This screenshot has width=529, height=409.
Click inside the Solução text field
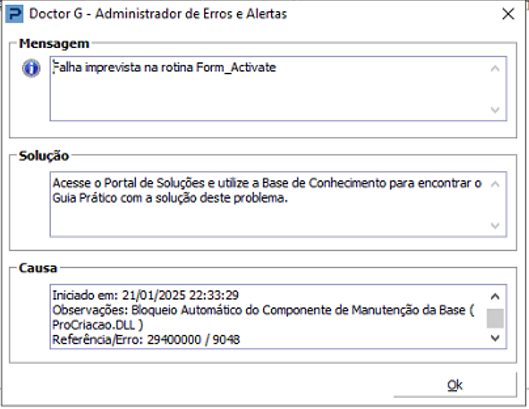[x=278, y=204]
